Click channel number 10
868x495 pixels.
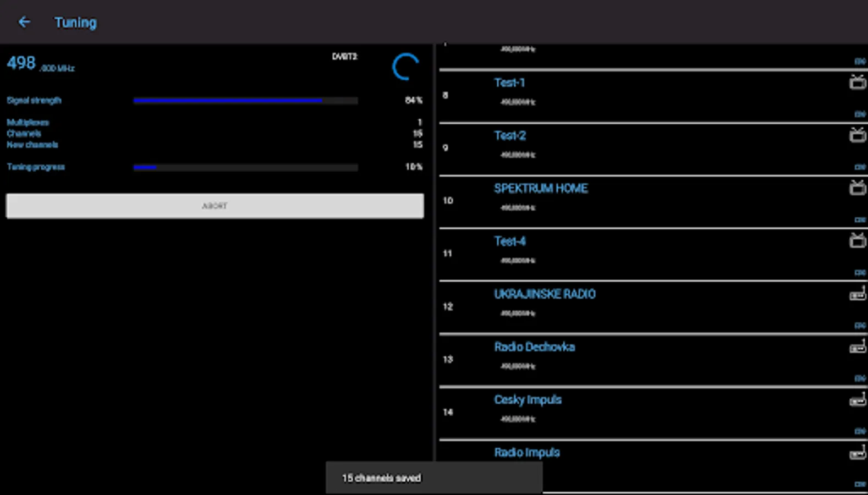[x=448, y=201]
